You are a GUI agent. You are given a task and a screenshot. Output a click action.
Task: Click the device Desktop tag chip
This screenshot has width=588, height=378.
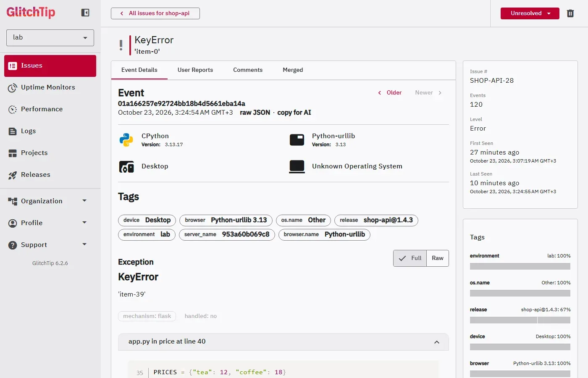click(147, 220)
